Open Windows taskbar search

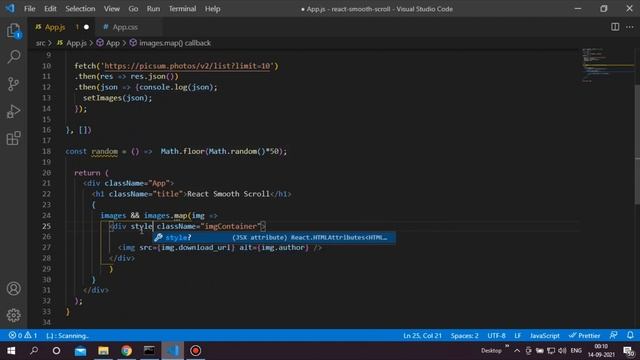(x=34, y=351)
